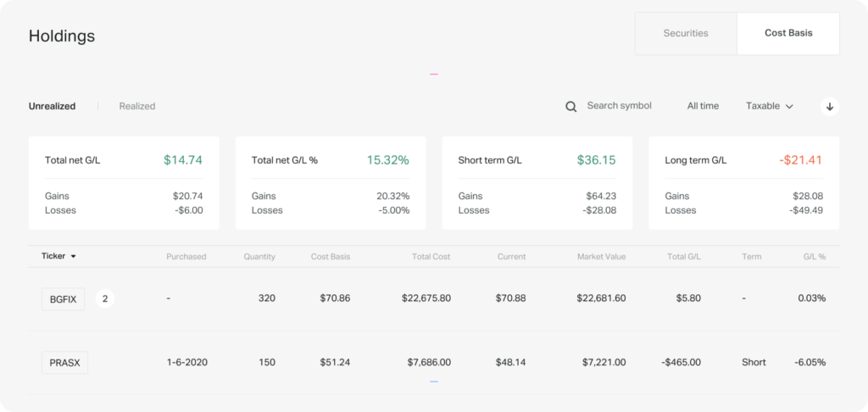Open the All time period filter

coord(703,106)
